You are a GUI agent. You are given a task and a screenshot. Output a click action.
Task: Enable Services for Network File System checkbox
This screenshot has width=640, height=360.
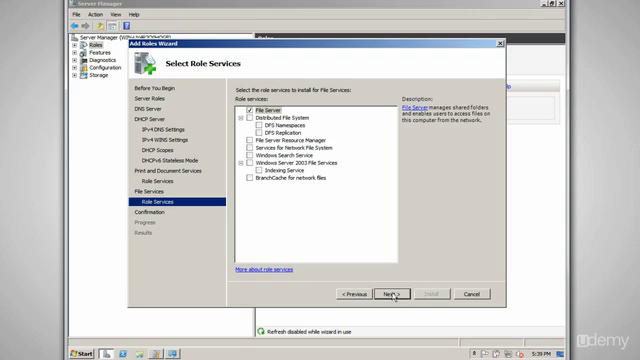[249, 148]
